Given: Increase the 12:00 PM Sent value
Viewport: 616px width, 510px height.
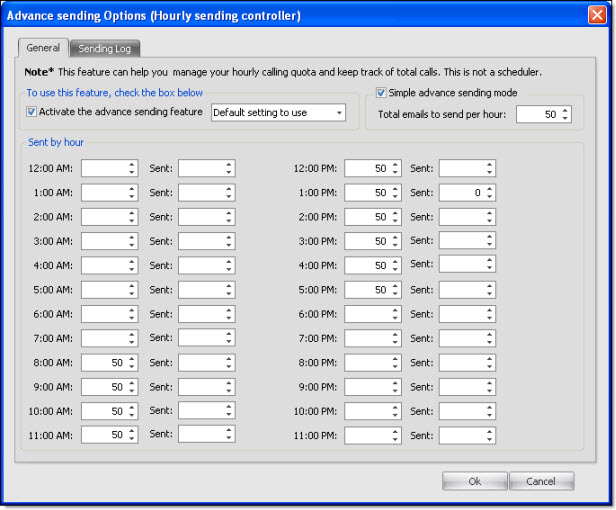Looking at the screenshot, I should [490, 164].
